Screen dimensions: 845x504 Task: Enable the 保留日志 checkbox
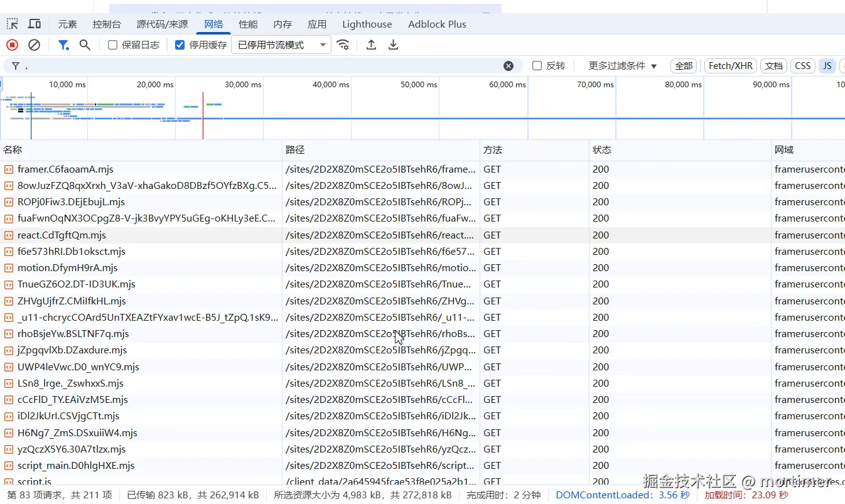[113, 45]
